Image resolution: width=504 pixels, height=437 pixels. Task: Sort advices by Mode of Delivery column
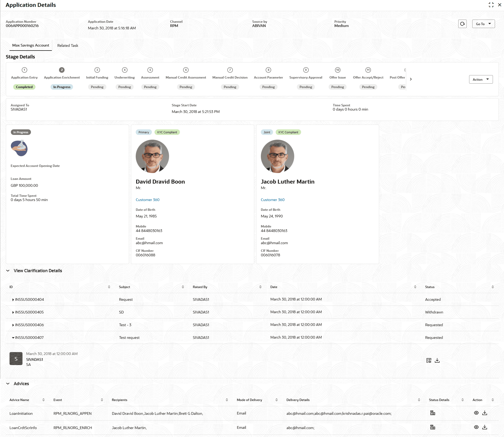tap(276, 400)
